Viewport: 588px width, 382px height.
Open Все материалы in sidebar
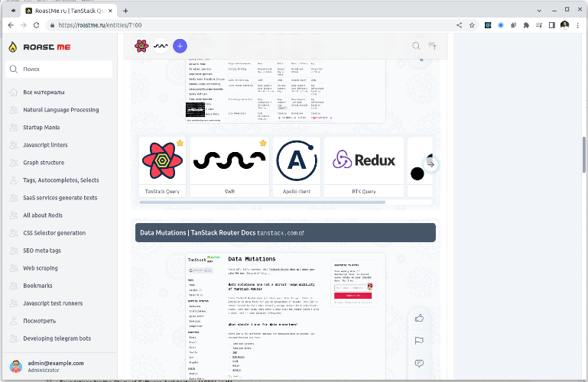point(44,92)
